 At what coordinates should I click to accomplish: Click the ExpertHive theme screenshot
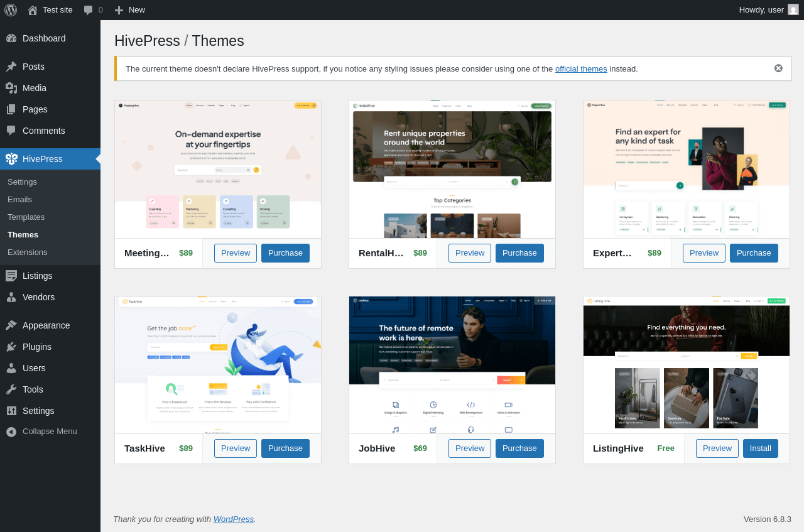(x=687, y=170)
